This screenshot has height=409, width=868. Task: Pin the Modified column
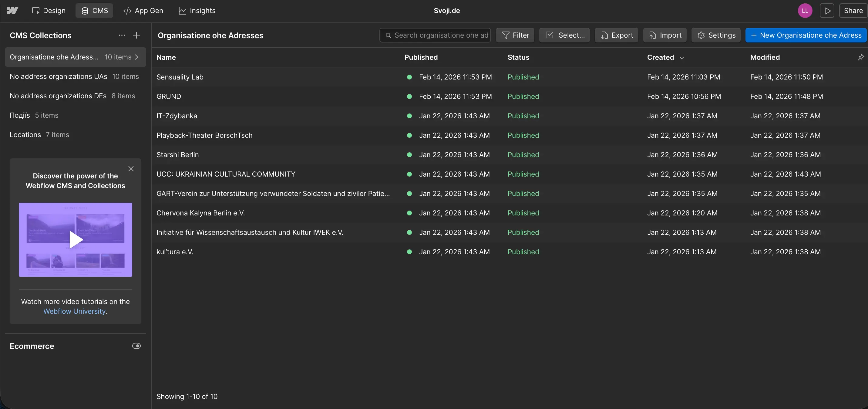861,57
